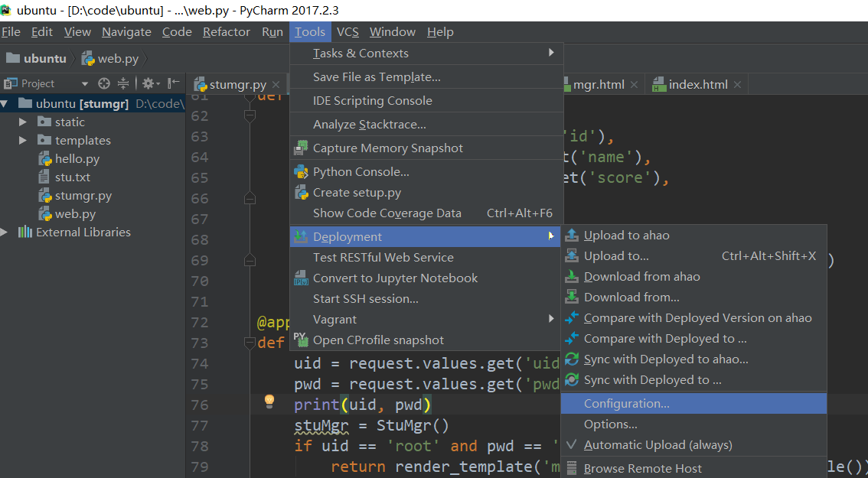Click the Deployment menu icon

pyautogui.click(x=301, y=236)
